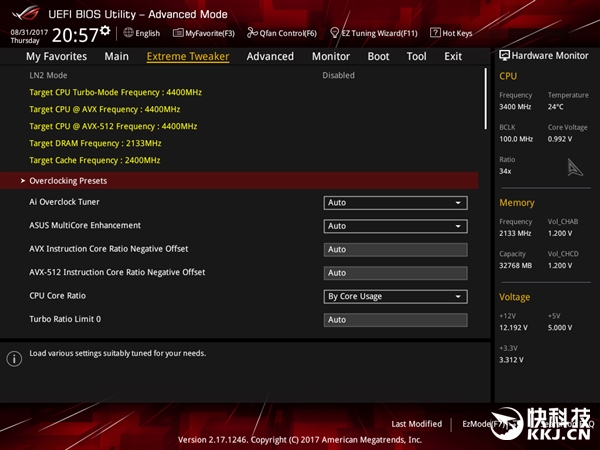The height and width of the screenshot is (450, 600).
Task: Click +5V 5.000 V reading
Action: 560,328
